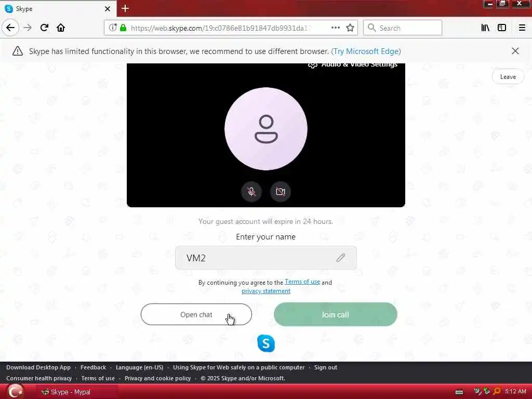Click the Join call button

coord(335,314)
